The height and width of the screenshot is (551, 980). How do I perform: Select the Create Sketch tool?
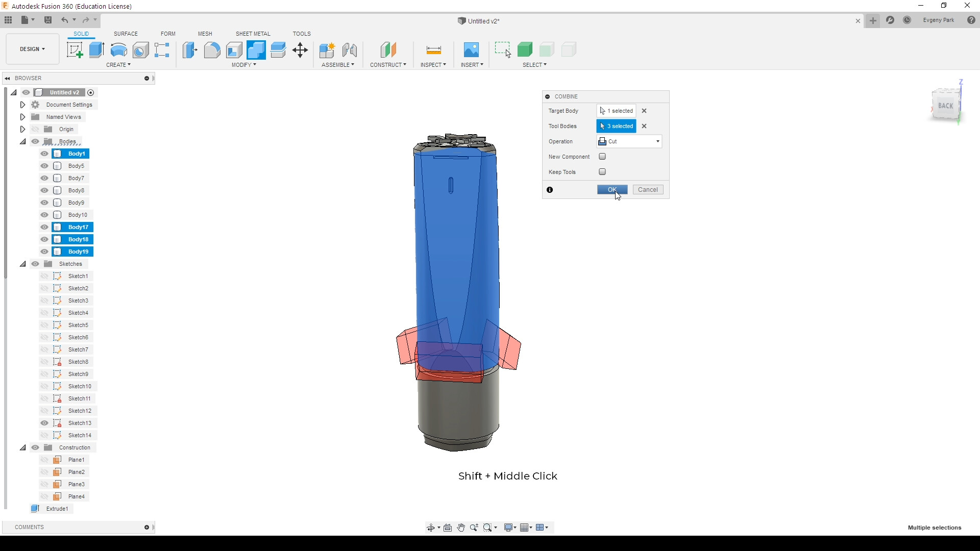[x=75, y=50]
